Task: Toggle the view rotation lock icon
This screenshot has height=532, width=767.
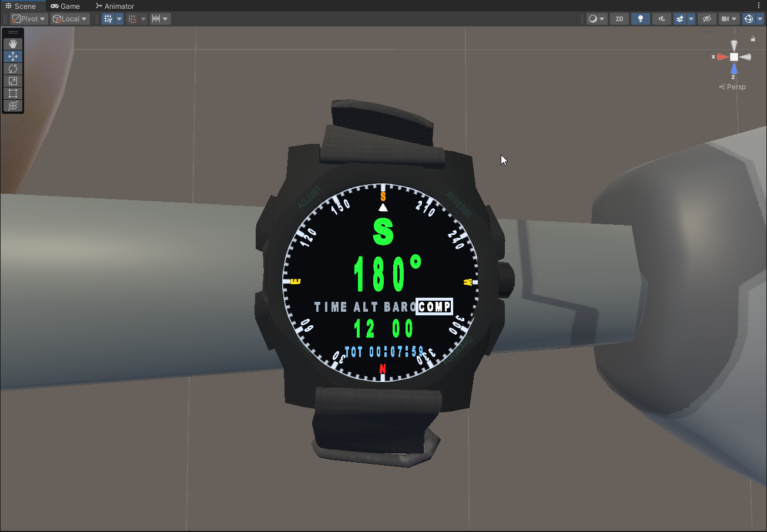Action: pyautogui.click(x=753, y=39)
